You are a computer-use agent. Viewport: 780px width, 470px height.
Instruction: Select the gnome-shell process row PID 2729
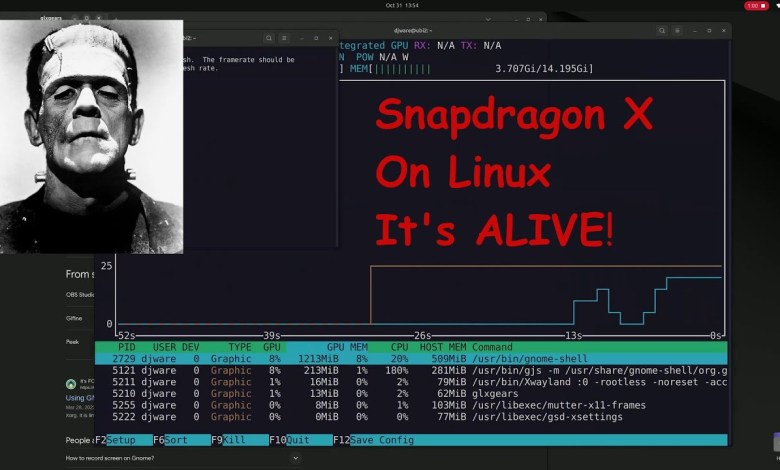coord(411,359)
